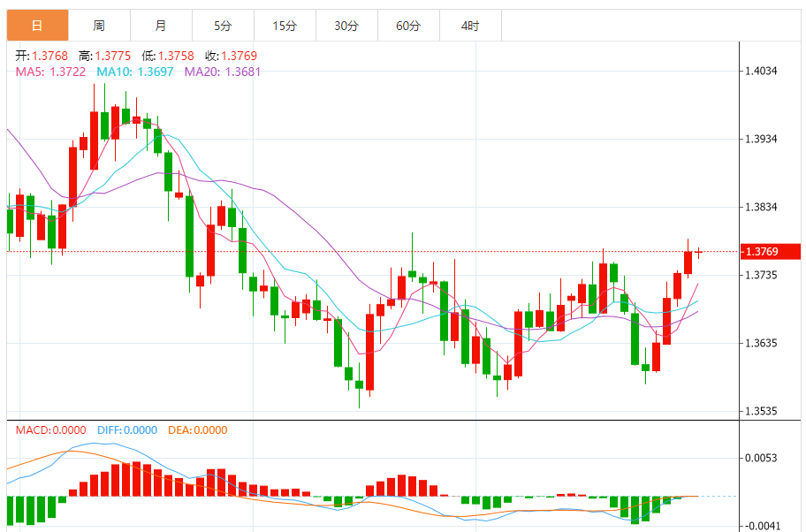Image resolution: width=806 pixels, height=532 pixels.
Task: Click the MA20: 1.3681 indicator label
Action: pyautogui.click(x=223, y=72)
